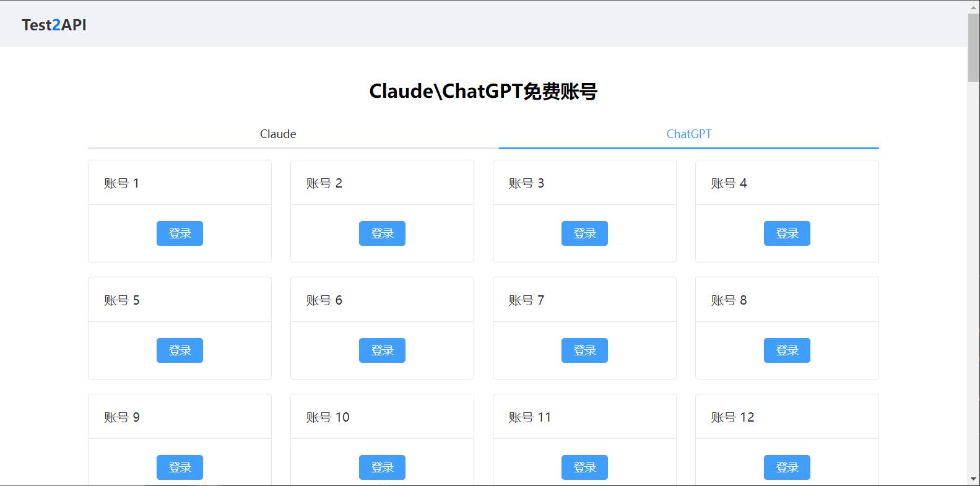Switch to the Claude tab

tap(278, 134)
